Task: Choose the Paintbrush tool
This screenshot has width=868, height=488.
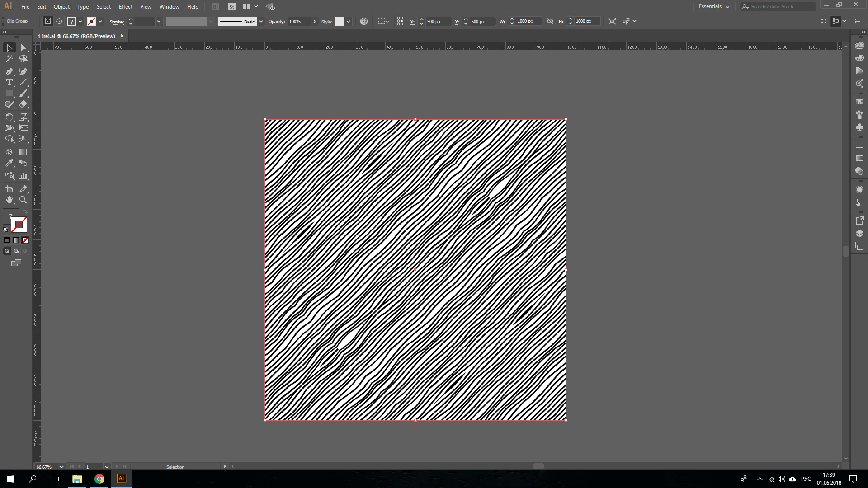Action: pyautogui.click(x=23, y=93)
